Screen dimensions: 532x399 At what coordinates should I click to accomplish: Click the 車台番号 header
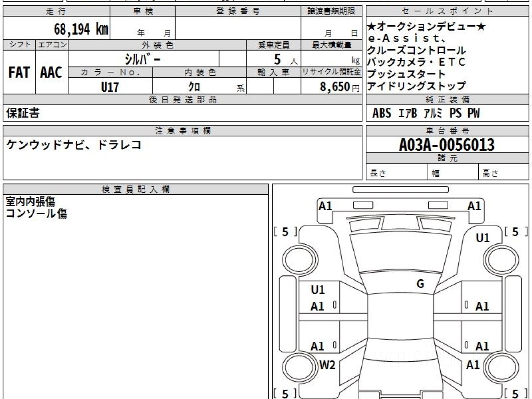tap(448, 131)
